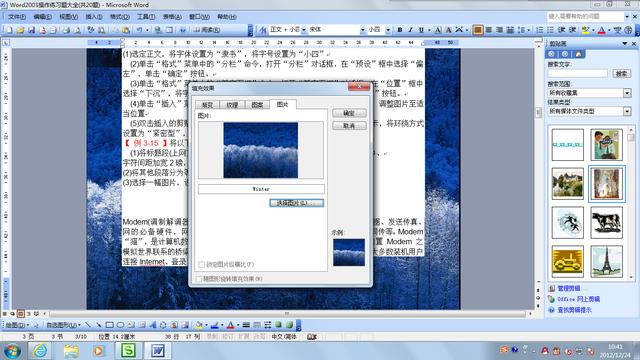Click 确定 OK in fill effects dialog
Viewport: 640px width, 360px height.
pos(349,113)
